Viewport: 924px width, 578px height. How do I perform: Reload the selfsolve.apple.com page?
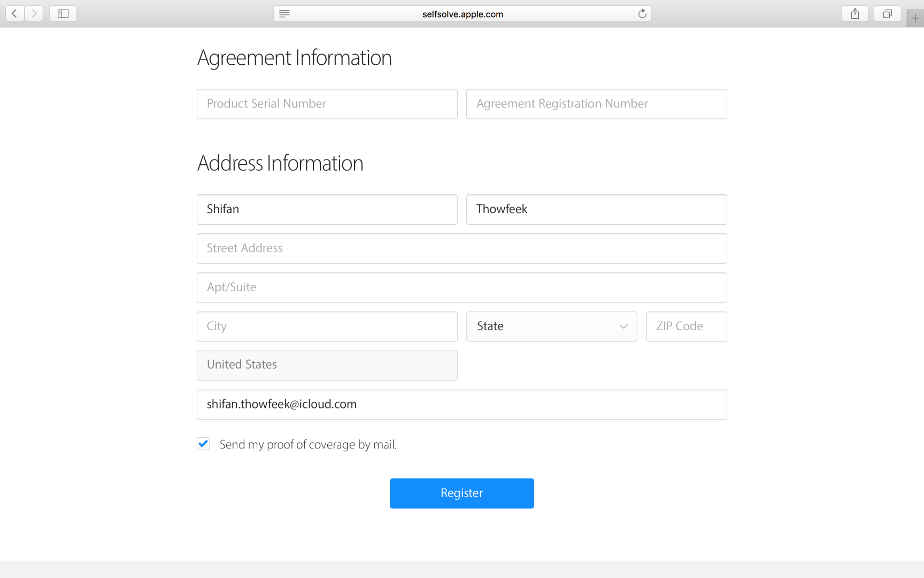[x=642, y=13]
